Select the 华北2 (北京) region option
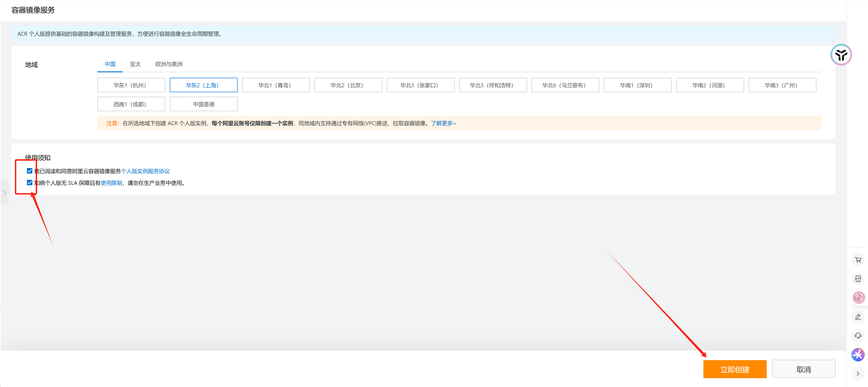This screenshot has height=387, width=868. tap(348, 85)
